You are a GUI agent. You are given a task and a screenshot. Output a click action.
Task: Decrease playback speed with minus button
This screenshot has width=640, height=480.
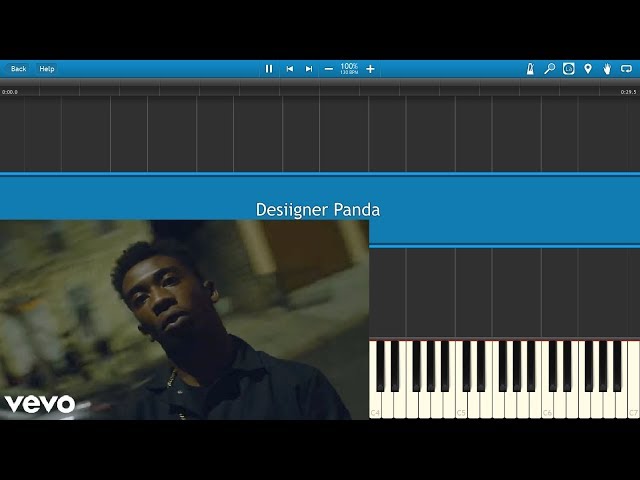(x=329, y=69)
